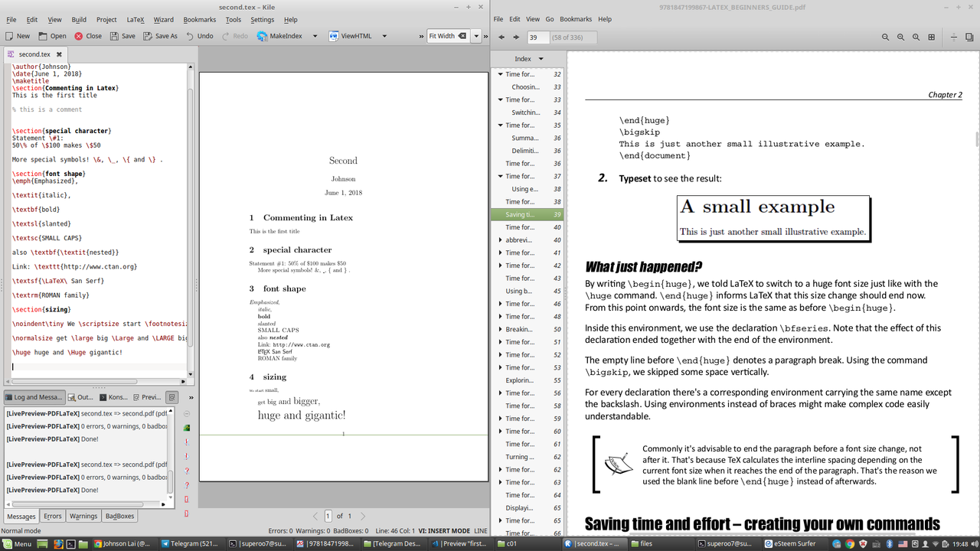This screenshot has width=980, height=551.
Task: Click the Save toolbar button in Kile
Action: pos(122,36)
